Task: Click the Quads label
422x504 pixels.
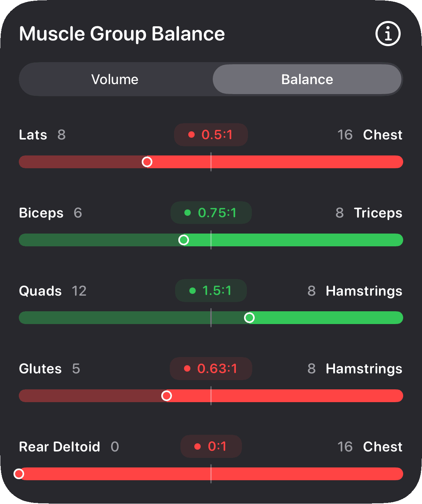Action: (40, 291)
